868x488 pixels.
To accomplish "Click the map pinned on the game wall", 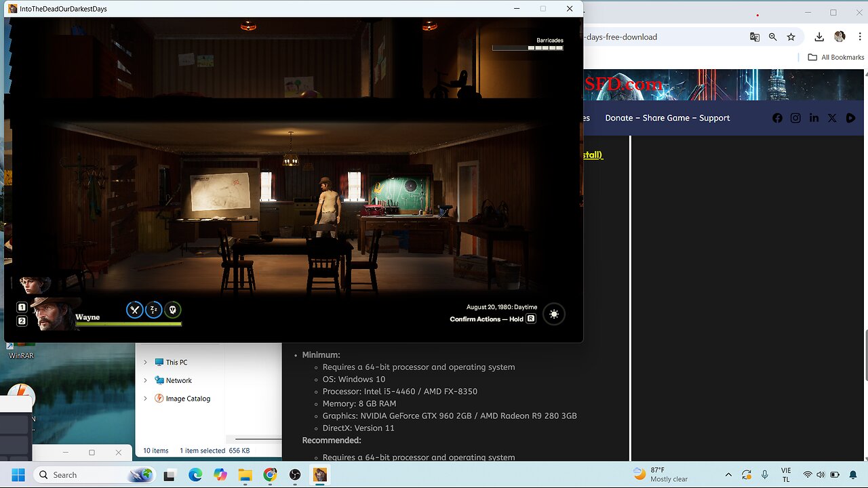I will click(220, 191).
